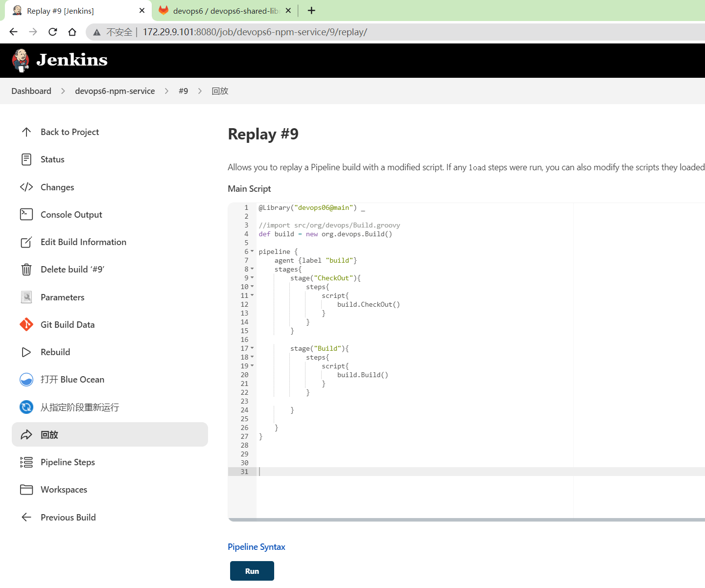Click the Edit Build Information pencil icon
Image resolution: width=705 pixels, height=588 pixels.
(x=26, y=242)
